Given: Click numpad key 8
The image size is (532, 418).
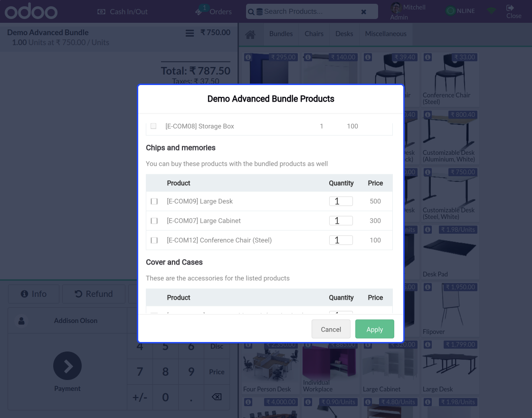Looking at the screenshot, I should pos(165,371).
